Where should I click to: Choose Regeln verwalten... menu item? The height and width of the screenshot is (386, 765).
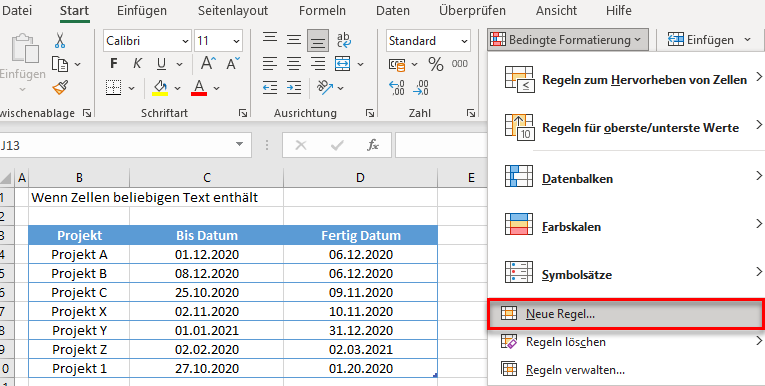(626, 370)
